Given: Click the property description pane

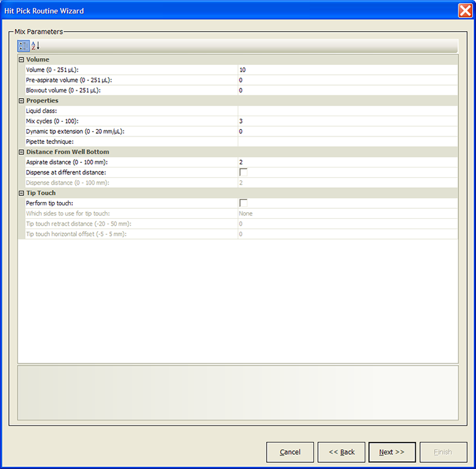Looking at the screenshot, I should (238, 393).
